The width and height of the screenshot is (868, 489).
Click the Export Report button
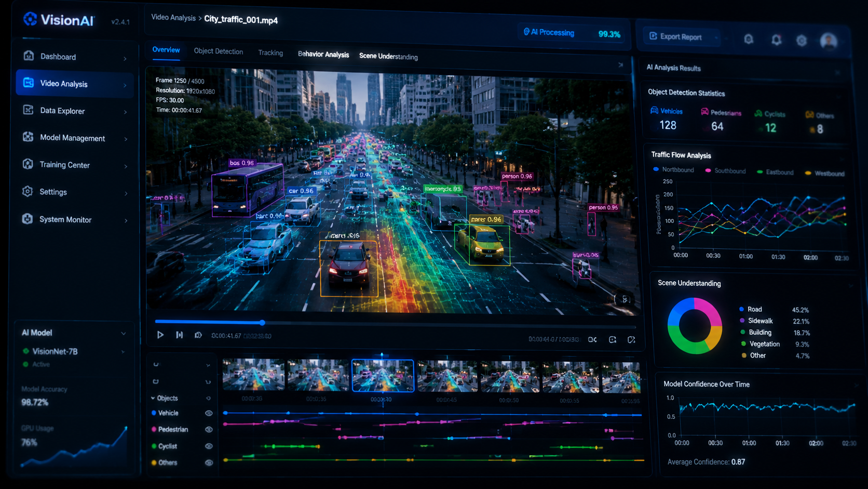pos(682,37)
